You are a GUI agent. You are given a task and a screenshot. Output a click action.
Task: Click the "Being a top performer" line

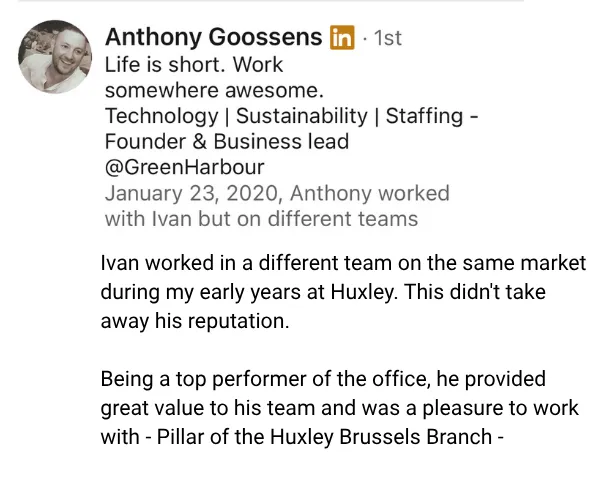click(x=323, y=379)
